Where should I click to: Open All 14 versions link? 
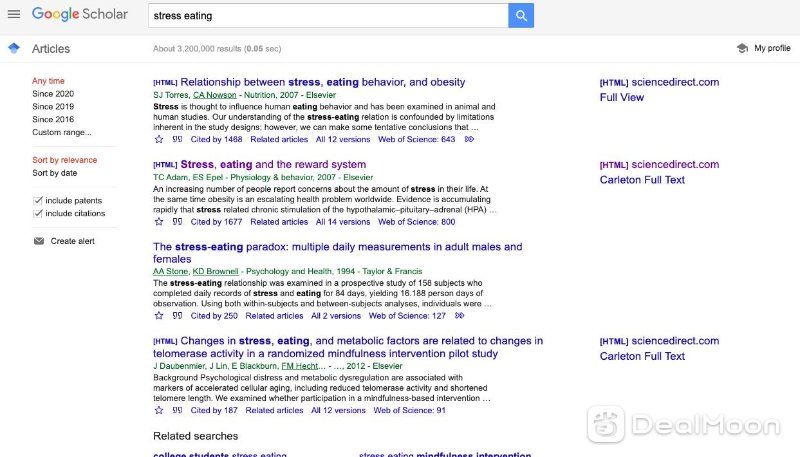tap(343, 222)
